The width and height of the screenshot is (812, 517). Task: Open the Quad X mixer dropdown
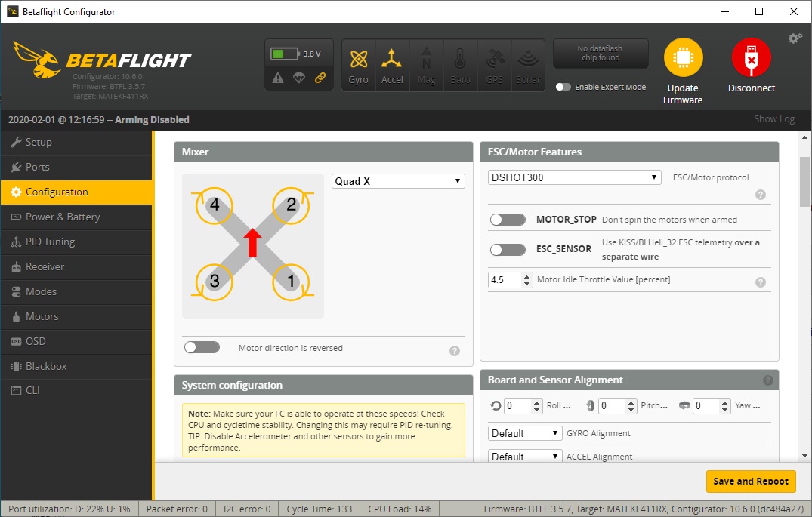(x=398, y=181)
